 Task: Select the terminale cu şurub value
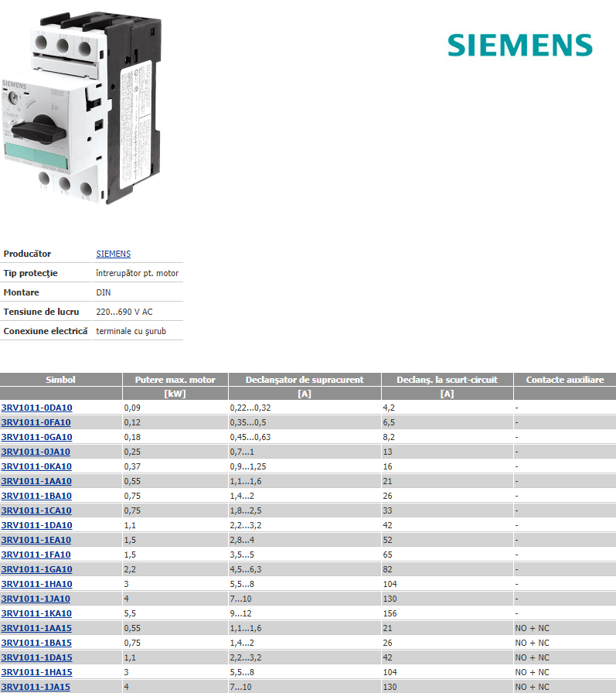pos(131,331)
